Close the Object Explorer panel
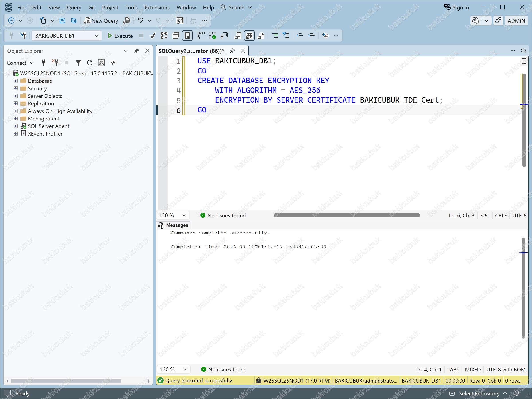Viewport: 532px width, 399px height. pyautogui.click(x=147, y=51)
